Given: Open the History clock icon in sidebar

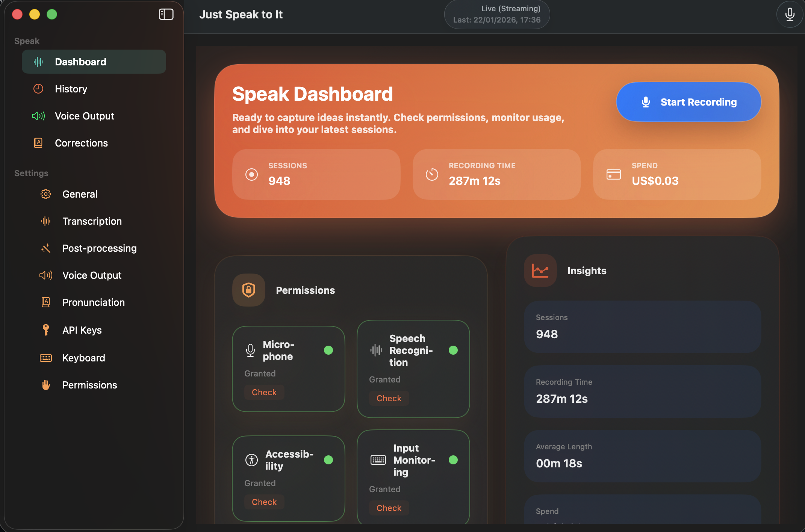Looking at the screenshot, I should (38, 89).
